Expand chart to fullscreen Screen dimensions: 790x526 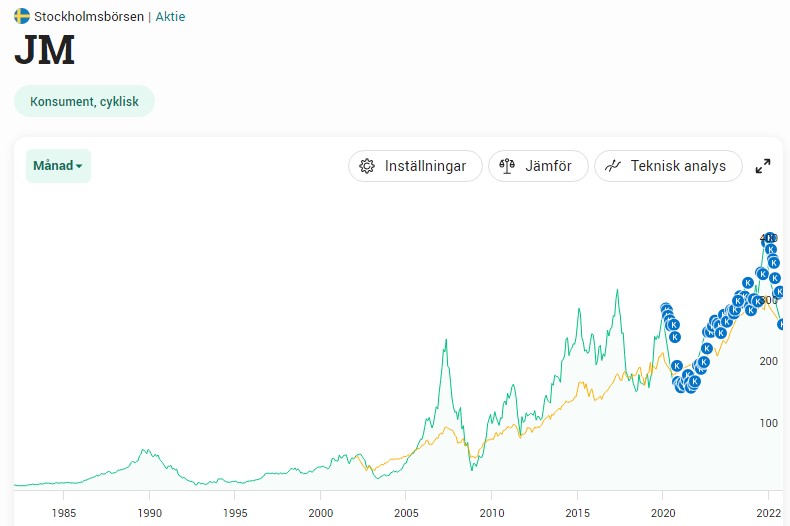point(763,166)
